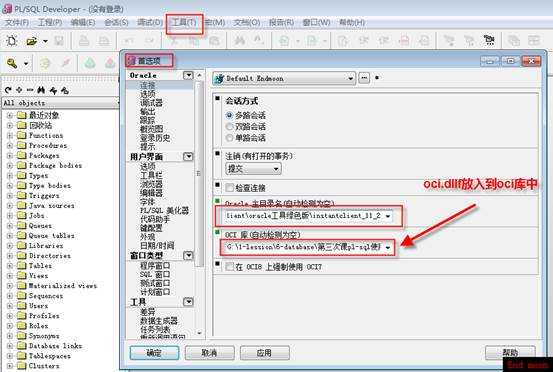
Task: Tick the 检查连接 checkbox
Action: (x=230, y=188)
